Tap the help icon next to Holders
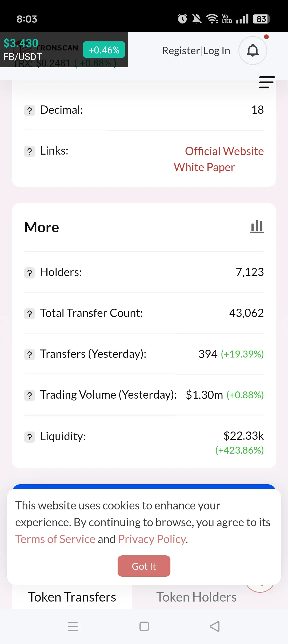 pyautogui.click(x=30, y=273)
